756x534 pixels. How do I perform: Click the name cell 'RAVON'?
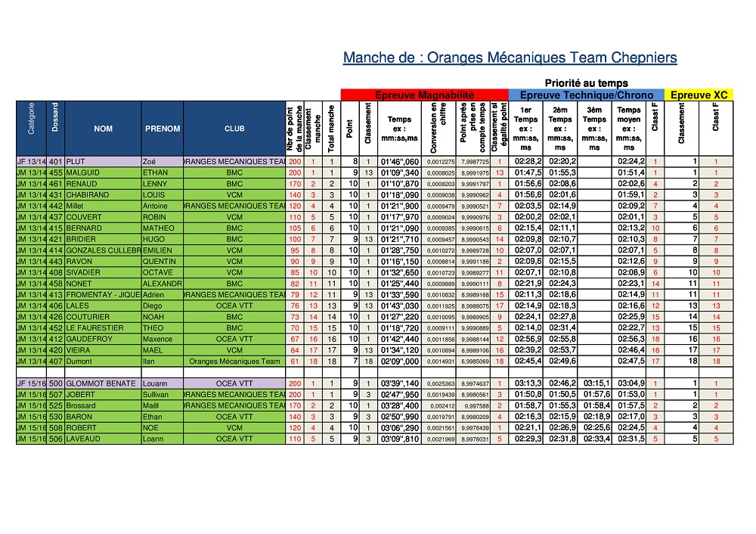(x=103, y=262)
